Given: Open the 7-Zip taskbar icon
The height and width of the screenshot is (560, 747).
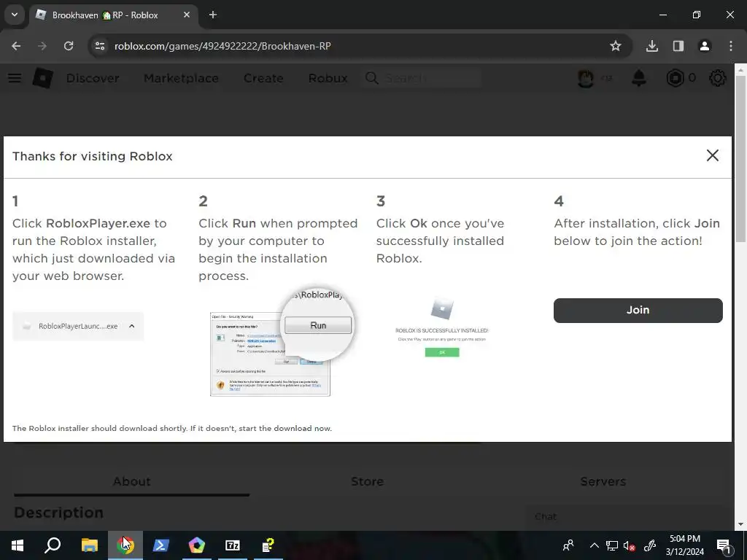Looking at the screenshot, I should pyautogui.click(x=233, y=545).
